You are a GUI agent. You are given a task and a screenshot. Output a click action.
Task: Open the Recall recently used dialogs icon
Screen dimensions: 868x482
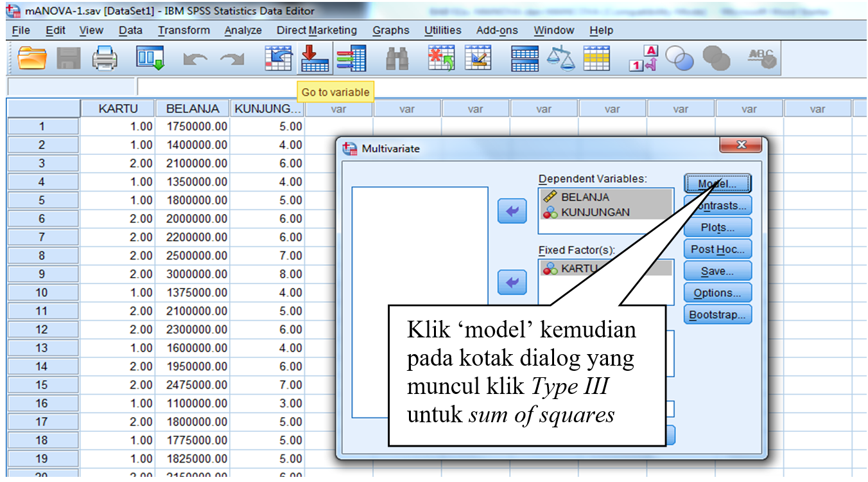[x=150, y=59]
